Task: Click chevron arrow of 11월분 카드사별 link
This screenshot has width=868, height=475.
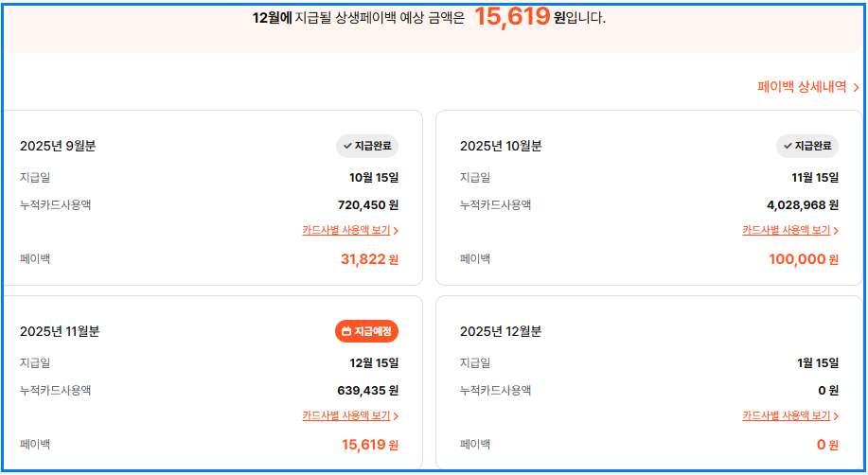Action: [x=396, y=415]
